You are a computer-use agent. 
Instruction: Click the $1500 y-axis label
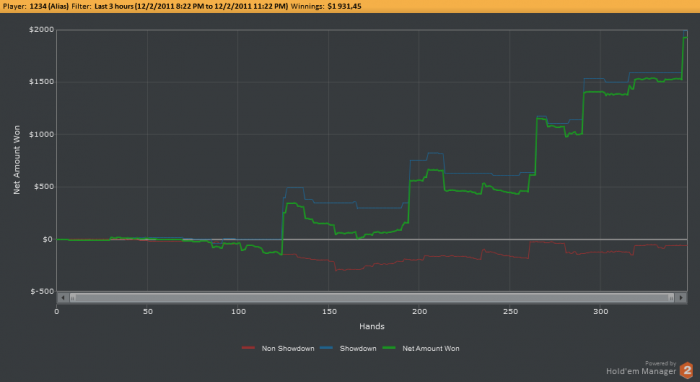[42, 82]
